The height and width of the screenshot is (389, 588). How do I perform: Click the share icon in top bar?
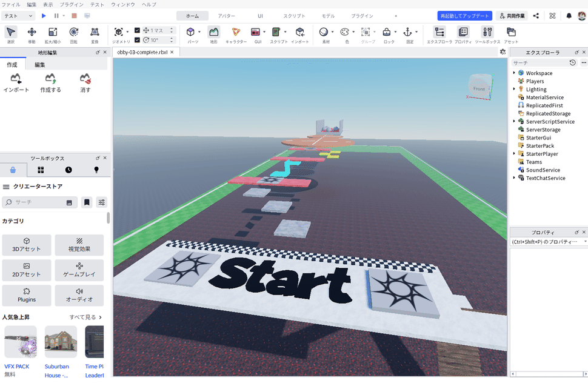point(536,16)
